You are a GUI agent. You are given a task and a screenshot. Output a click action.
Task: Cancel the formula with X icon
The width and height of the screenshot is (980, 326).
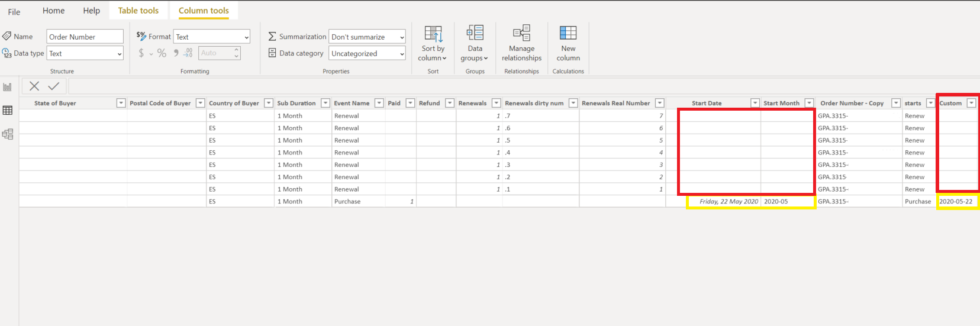click(34, 86)
